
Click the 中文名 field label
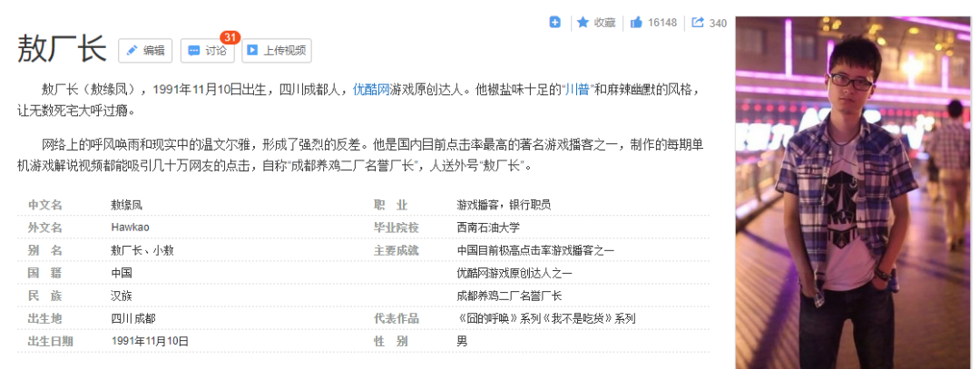[x=45, y=205]
